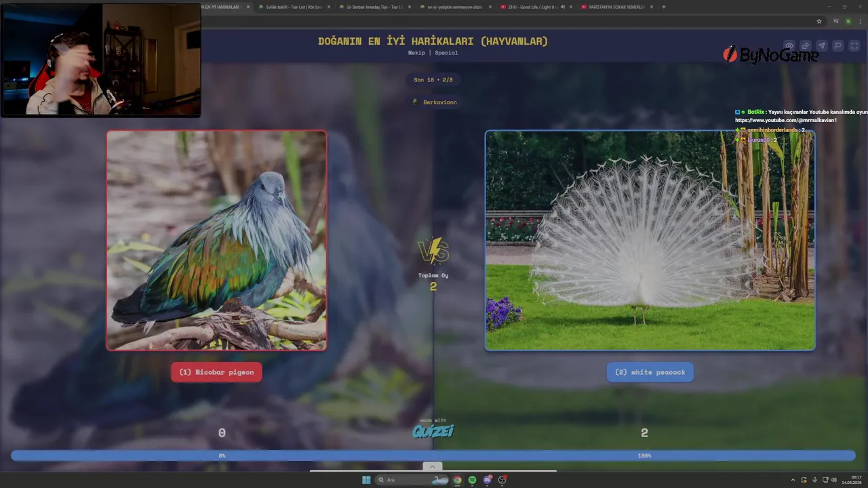This screenshot has width=868, height=488.
Task: Switch to the Evlilik teklifi Tier List tab
Action: pyautogui.click(x=294, y=7)
